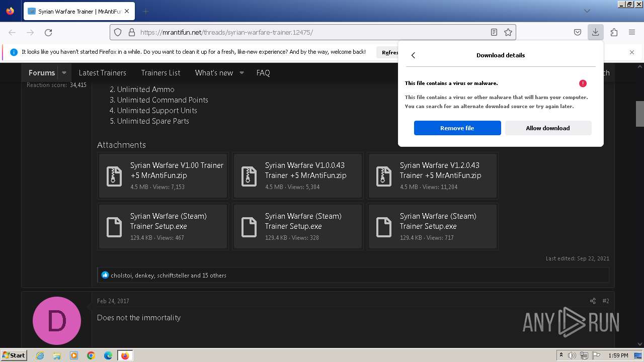Open a new browser tab
Viewport: 644px width, 362px height.
point(145,11)
